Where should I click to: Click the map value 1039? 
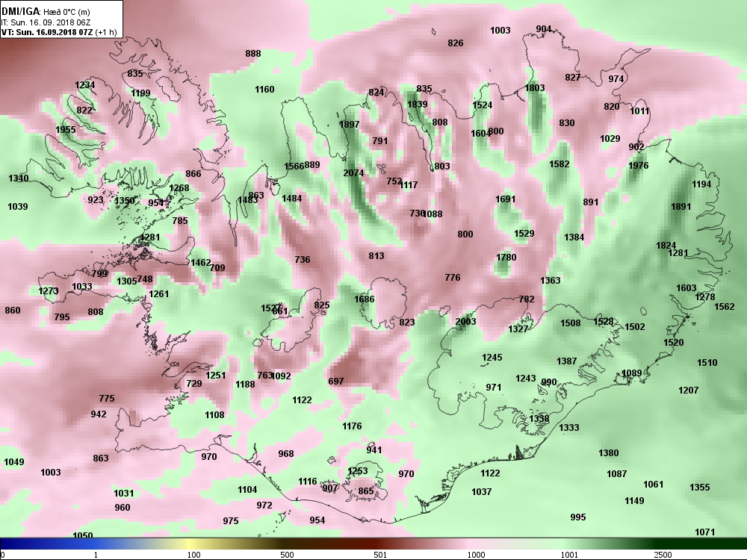tap(18, 207)
